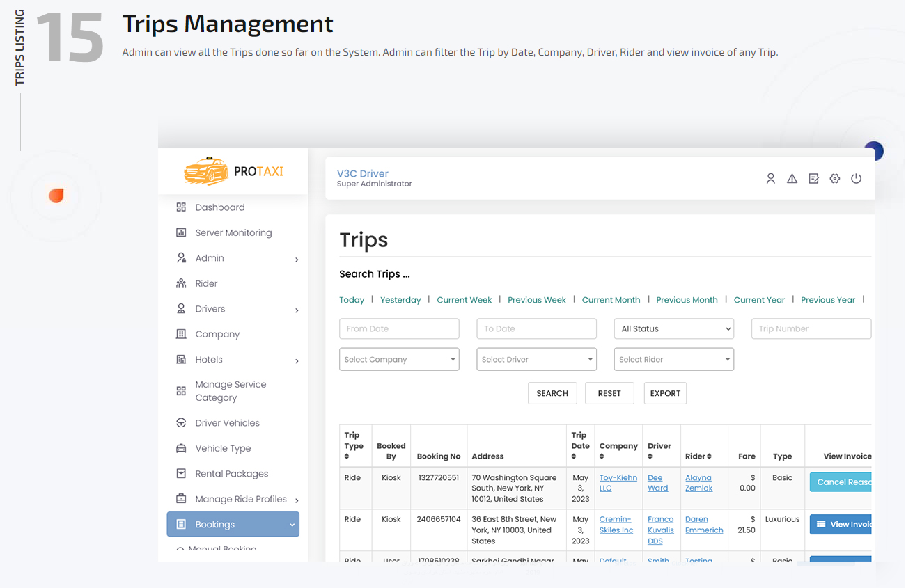Filter trips by Current Month
This screenshot has width=906, height=588.
[x=611, y=300]
